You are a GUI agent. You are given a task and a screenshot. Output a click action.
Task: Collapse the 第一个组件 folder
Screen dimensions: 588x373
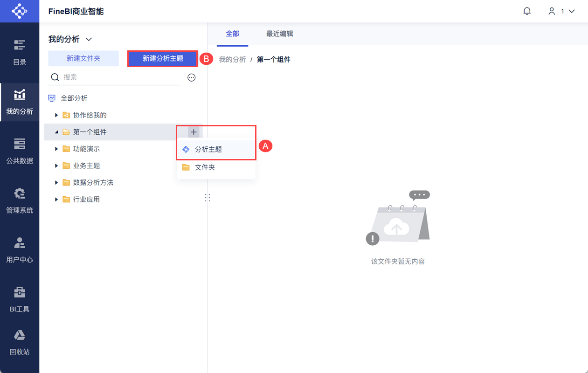(56, 132)
